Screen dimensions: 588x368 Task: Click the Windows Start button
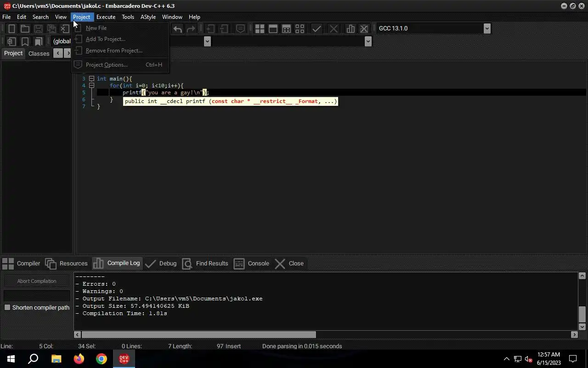coord(11,359)
